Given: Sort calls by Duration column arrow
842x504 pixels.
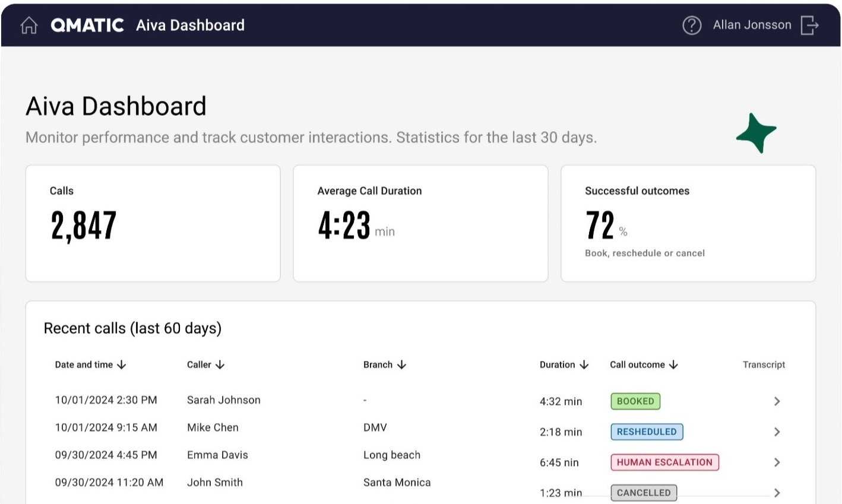Looking at the screenshot, I should [x=584, y=364].
